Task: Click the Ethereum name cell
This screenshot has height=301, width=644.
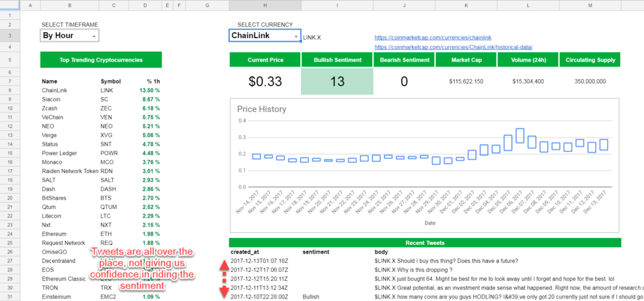Action: pos(54,234)
